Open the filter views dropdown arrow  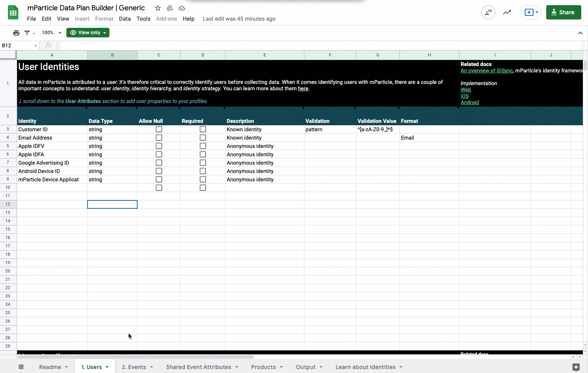34,33
